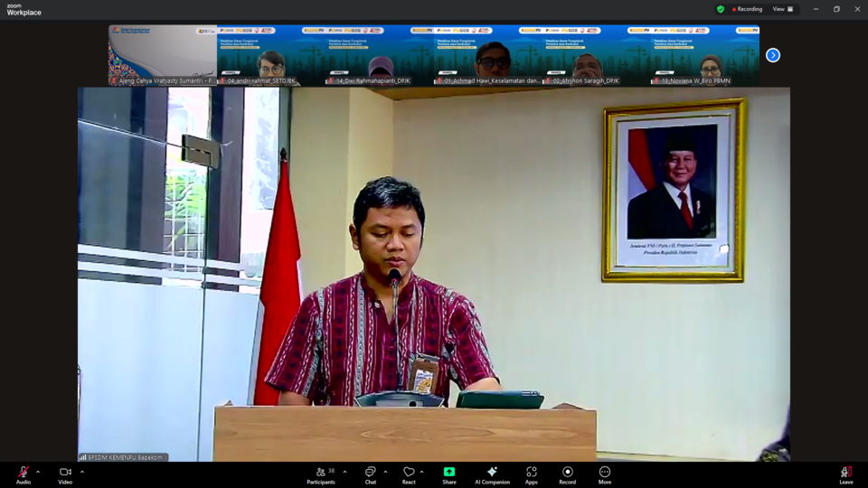This screenshot has height=488, width=868.
Task: Expand the audio settings arrow beside Audio
Action: (x=38, y=472)
